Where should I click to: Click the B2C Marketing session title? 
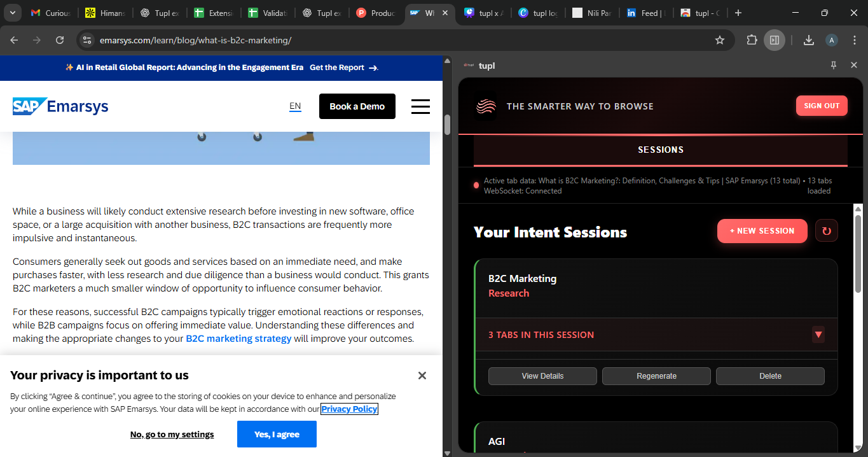[522, 278]
